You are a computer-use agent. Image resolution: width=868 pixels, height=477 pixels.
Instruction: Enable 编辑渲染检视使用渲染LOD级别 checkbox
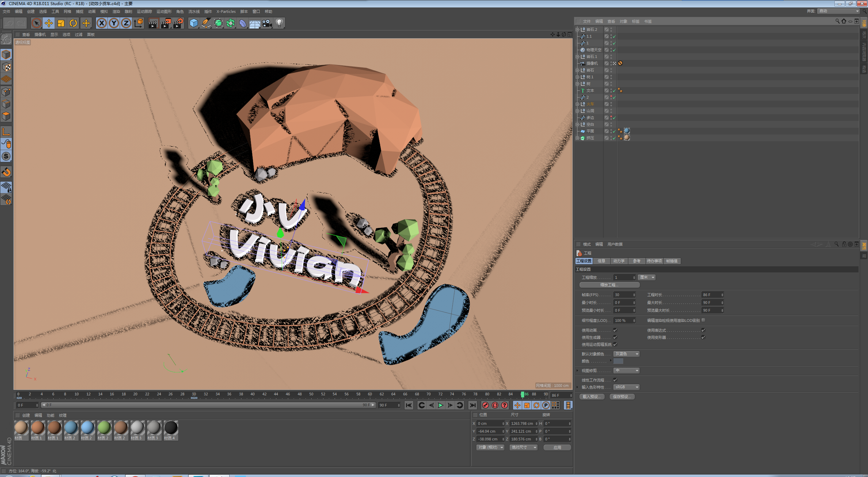703,320
